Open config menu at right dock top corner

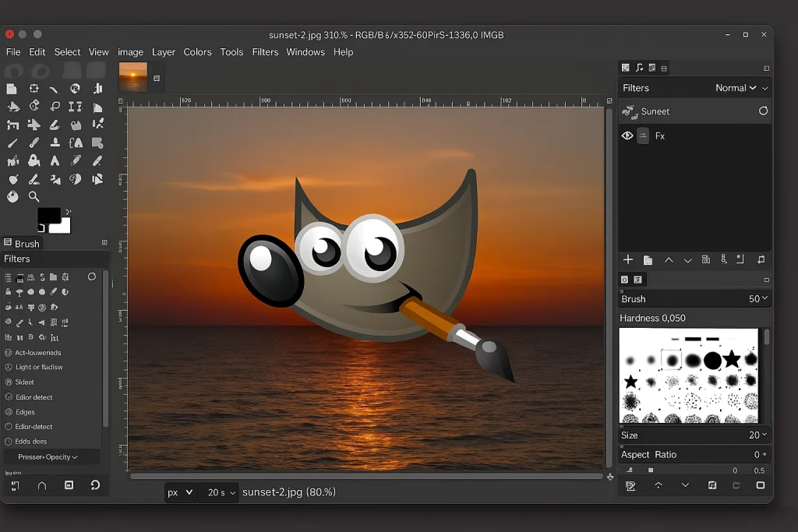(767, 68)
